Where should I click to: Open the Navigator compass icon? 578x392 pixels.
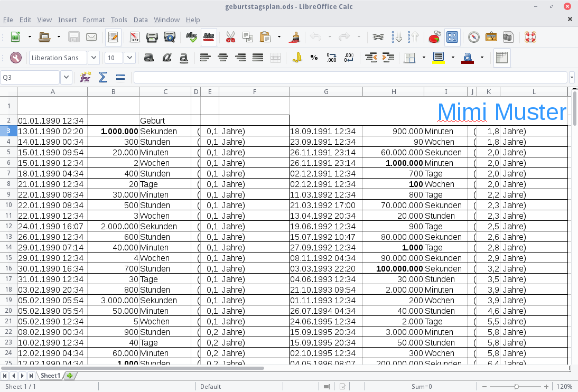pos(474,38)
